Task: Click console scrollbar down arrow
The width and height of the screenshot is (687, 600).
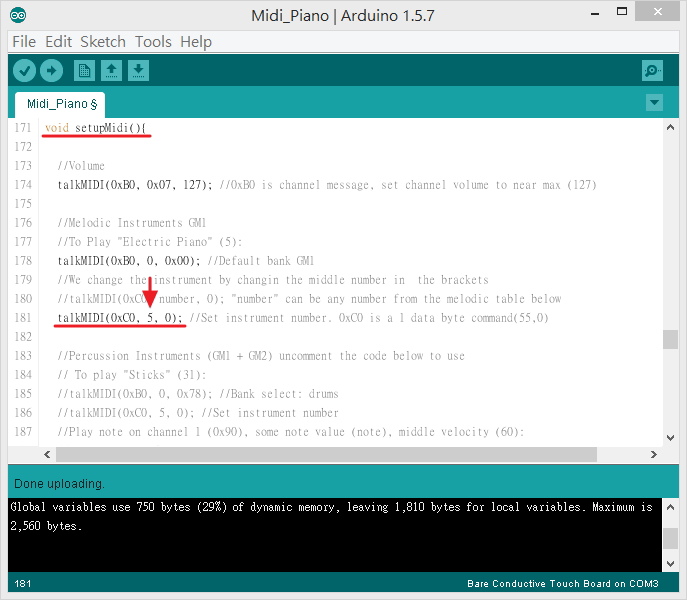Action: (x=670, y=563)
